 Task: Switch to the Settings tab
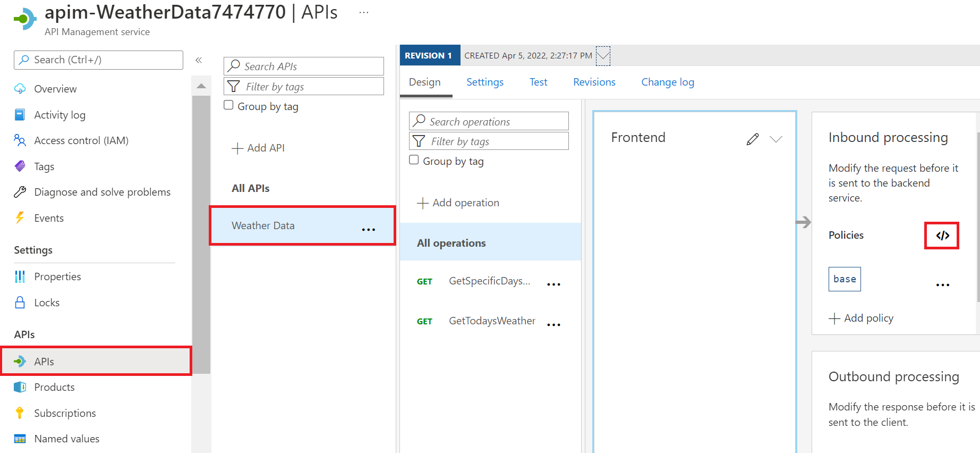(485, 82)
